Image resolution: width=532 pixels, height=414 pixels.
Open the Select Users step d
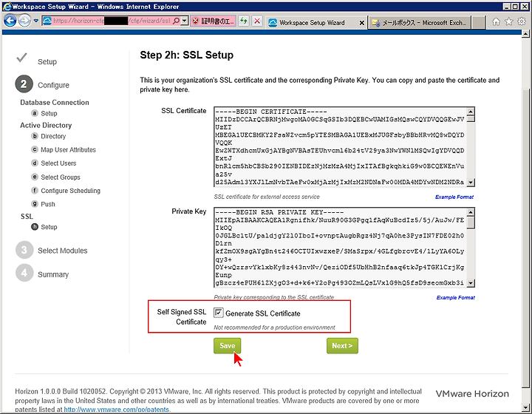coord(54,163)
